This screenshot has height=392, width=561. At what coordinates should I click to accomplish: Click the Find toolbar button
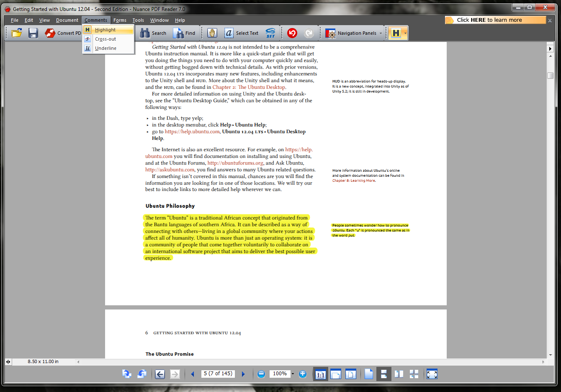coord(184,33)
